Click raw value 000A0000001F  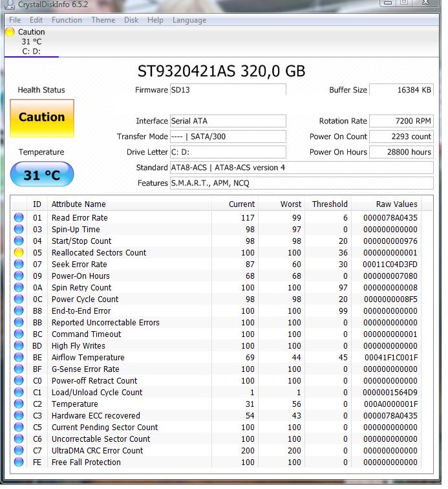(390, 404)
